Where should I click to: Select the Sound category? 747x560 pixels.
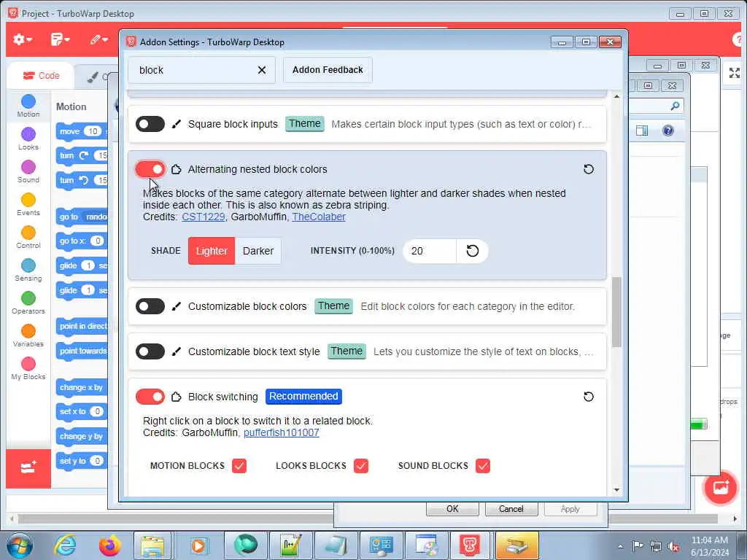pos(28,171)
